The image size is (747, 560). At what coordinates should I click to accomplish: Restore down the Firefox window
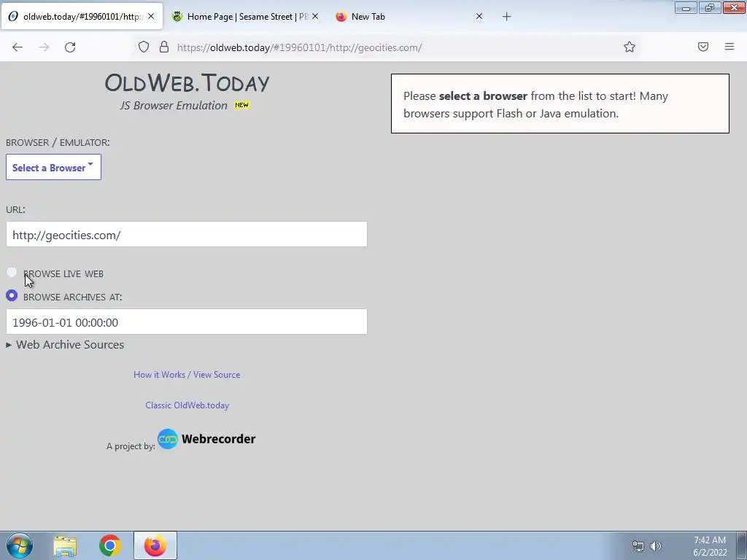pyautogui.click(x=710, y=7)
